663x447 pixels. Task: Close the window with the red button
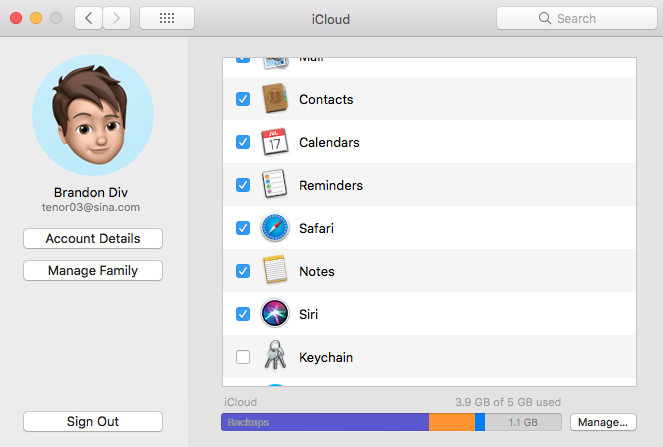click(16, 18)
